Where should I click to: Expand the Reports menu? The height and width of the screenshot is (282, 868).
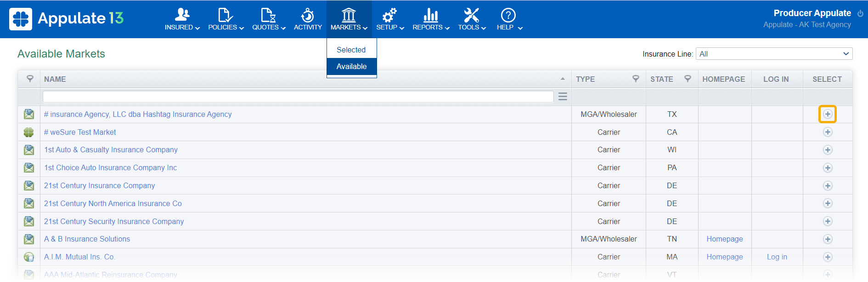pyautogui.click(x=430, y=19)
